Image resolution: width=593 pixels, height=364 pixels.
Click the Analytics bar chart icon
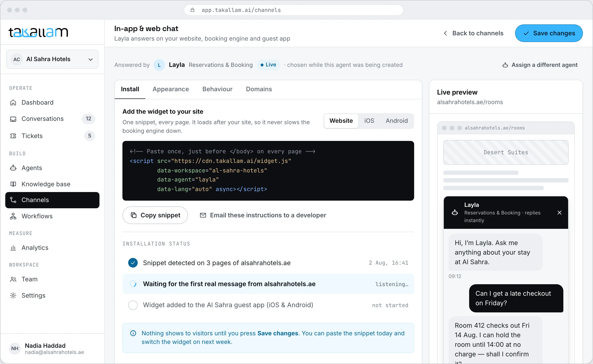(x=13, y=248)
